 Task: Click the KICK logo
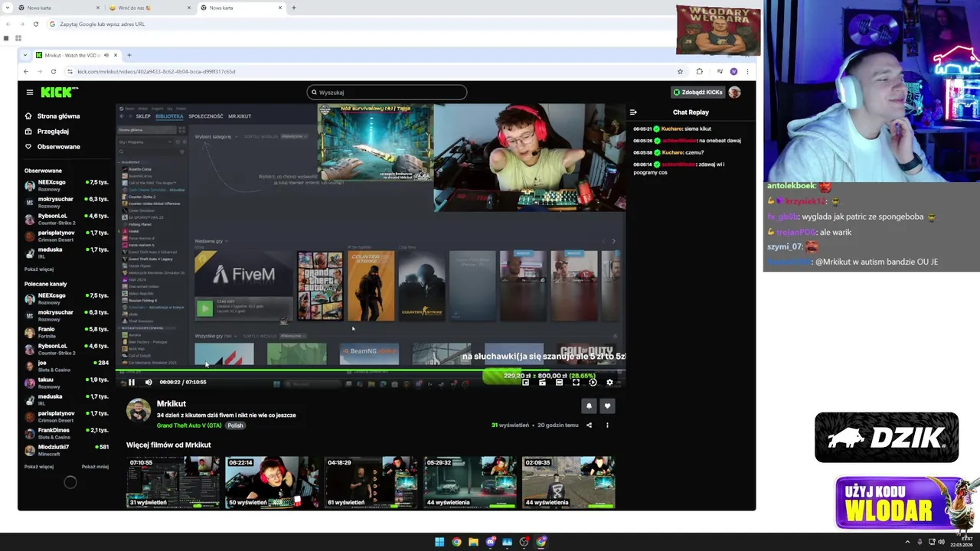(60, 93)
